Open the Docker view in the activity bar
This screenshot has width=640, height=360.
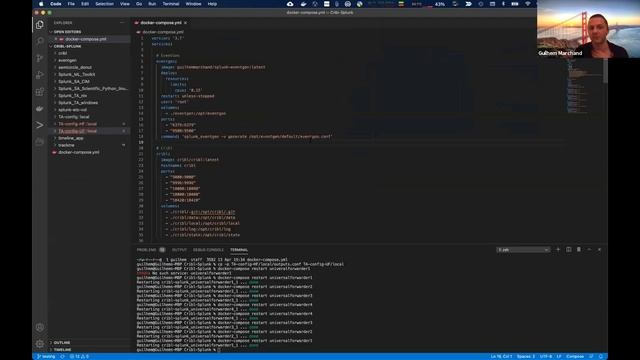[40, 109]
